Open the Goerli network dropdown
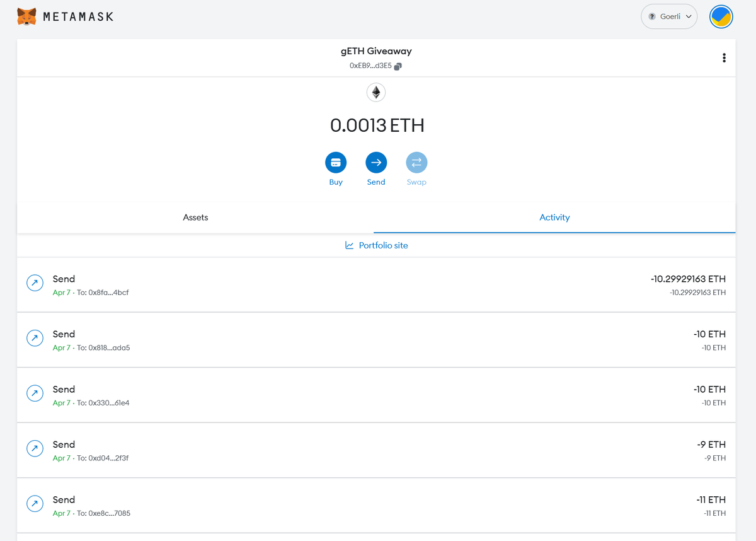The image size is (756, 541). (x=669, y=16)
